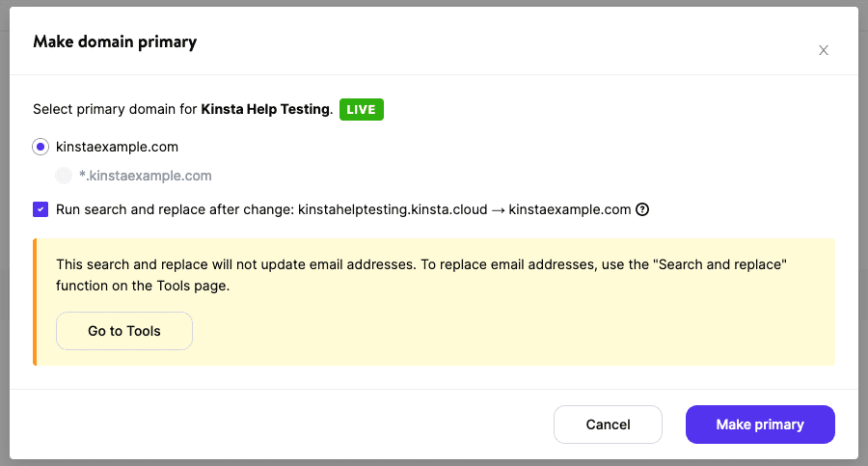868x466 pixels.
Task: Click the replacement domain after the arrow
Action: click(x=569, y=209)
